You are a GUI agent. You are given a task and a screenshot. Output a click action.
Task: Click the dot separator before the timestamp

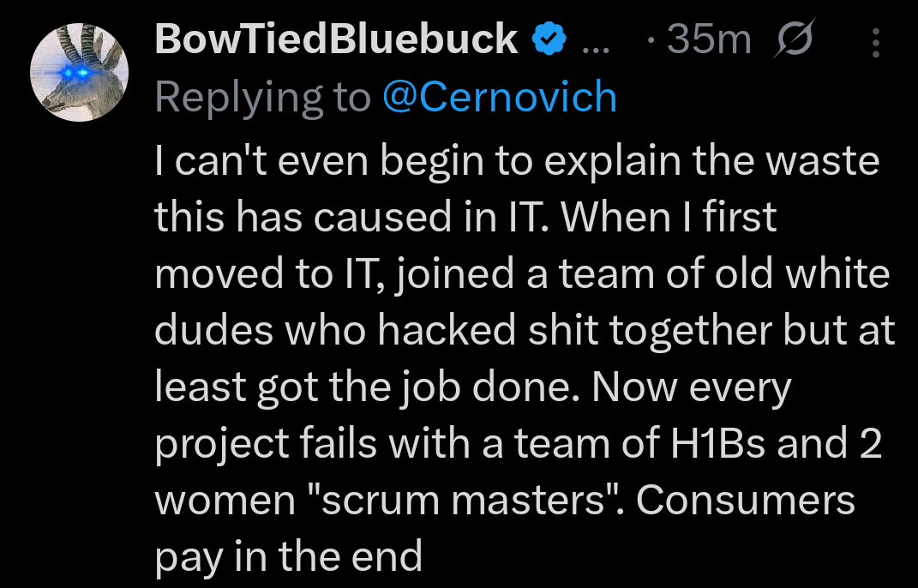pyautogui.click(x=651, y=39)
